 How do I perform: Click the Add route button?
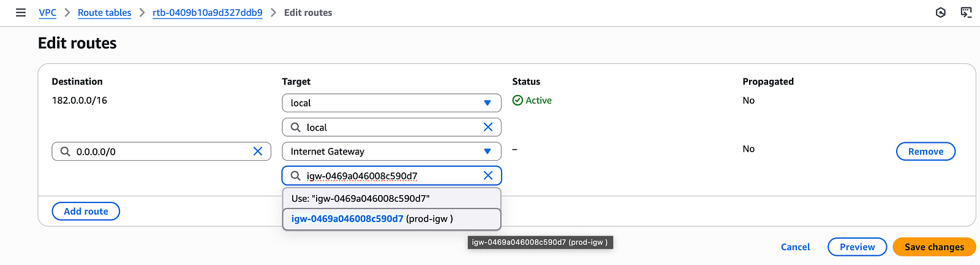(x=86, y=211)
